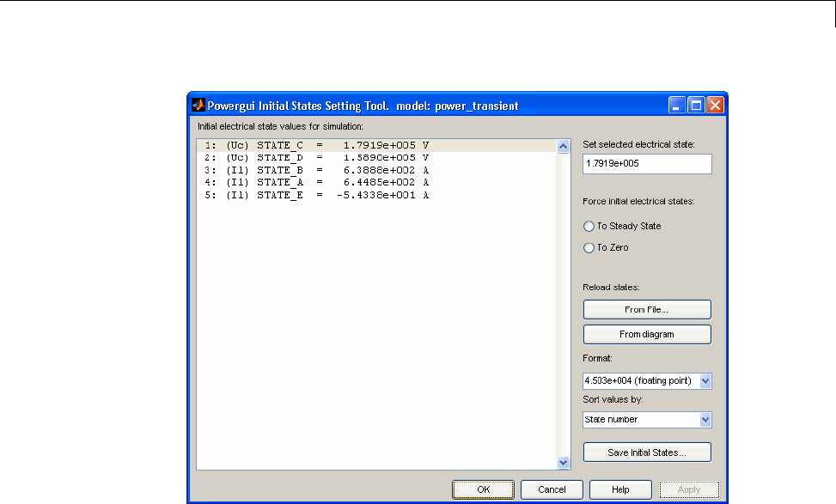This screenshot has width=836, height=504.
Task: Select state row 4: STATE_A
Action: [x=376, y=182]
